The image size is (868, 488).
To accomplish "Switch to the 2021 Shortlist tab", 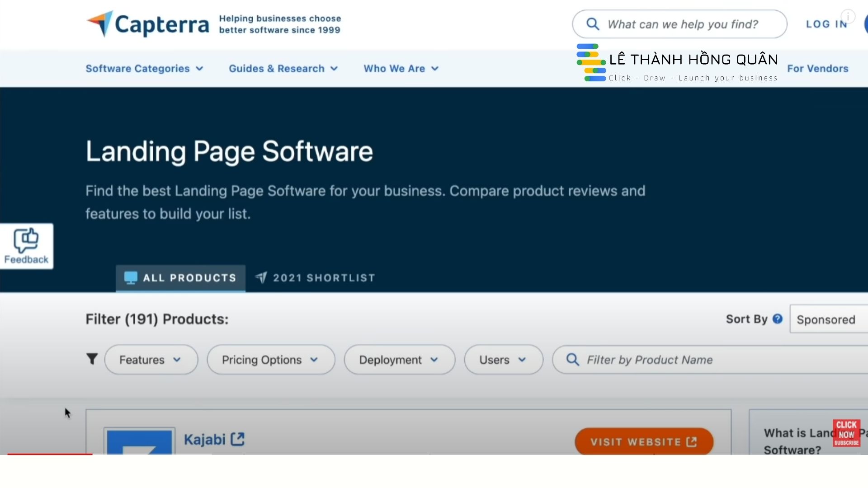I will 316,278.
